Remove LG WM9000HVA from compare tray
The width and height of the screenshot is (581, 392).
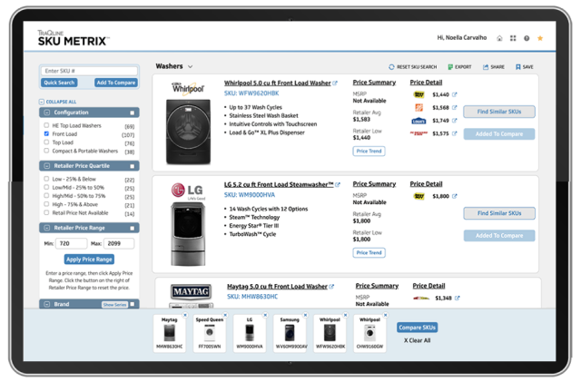265,315
